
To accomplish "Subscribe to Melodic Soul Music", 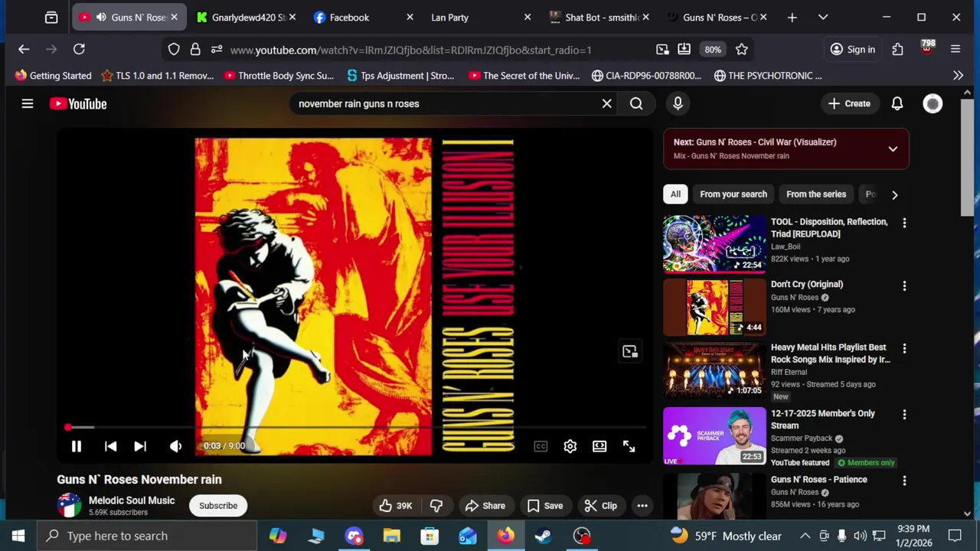I will click(218, 506).
